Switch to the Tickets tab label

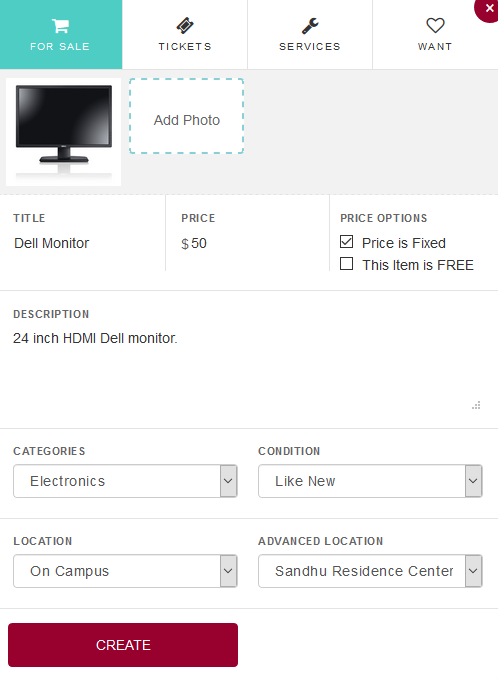[x=185, y=47]
